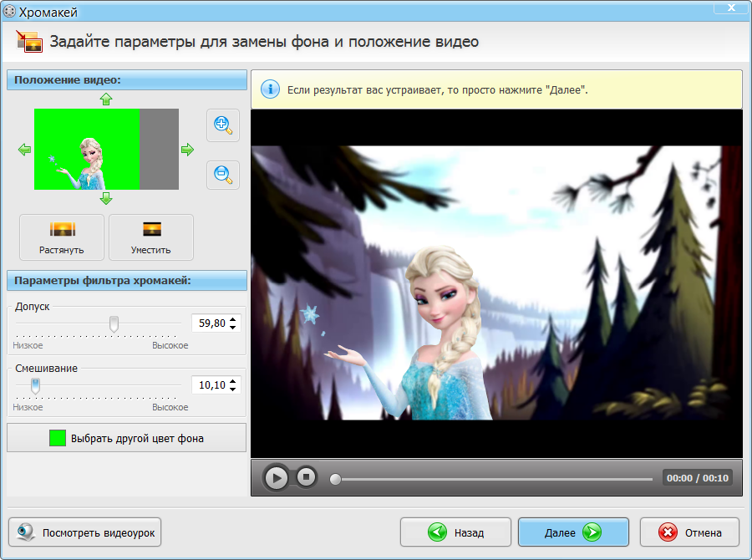Click the playback position handle on the seek bar
This screenshot has height=560, width=752.
pyautogui.click(x=335, y=479)
